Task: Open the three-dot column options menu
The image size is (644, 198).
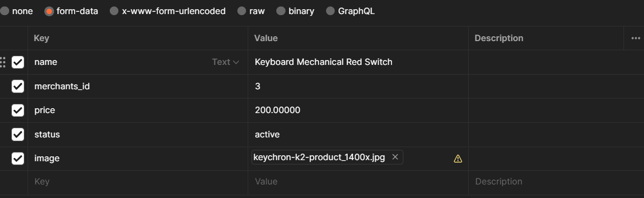Action: pos(636,38)
